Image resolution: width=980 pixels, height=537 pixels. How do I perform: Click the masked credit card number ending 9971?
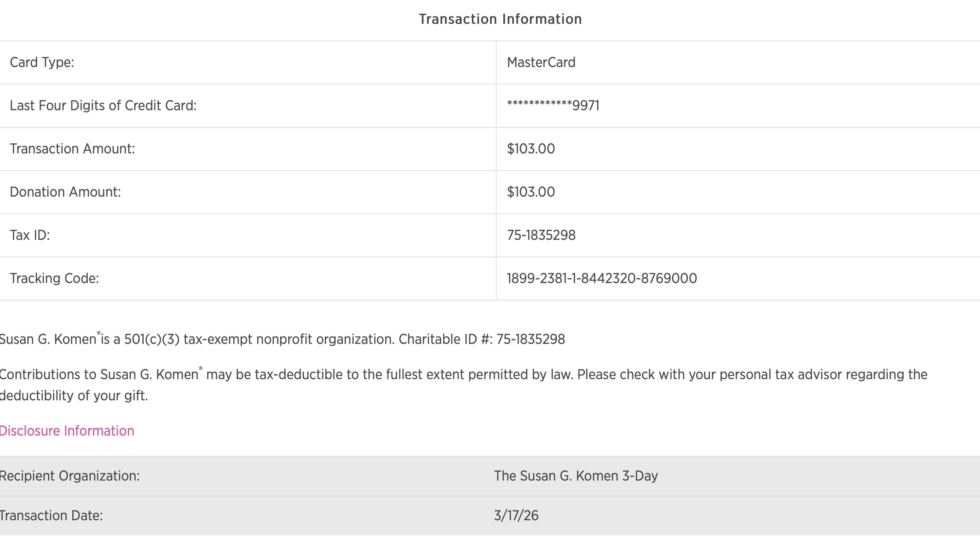pyautogui.click(x=553, y=106)
